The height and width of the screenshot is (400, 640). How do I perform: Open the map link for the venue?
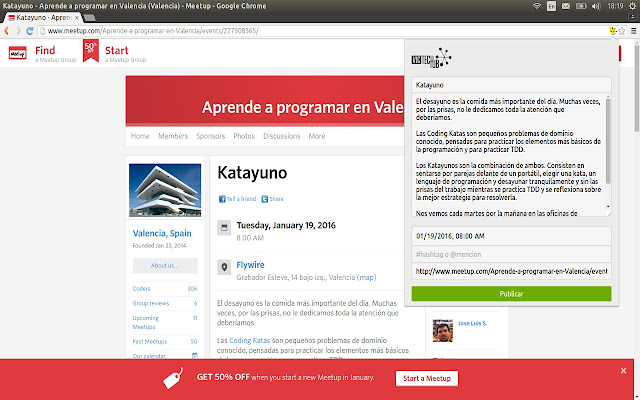coord(367,277)
